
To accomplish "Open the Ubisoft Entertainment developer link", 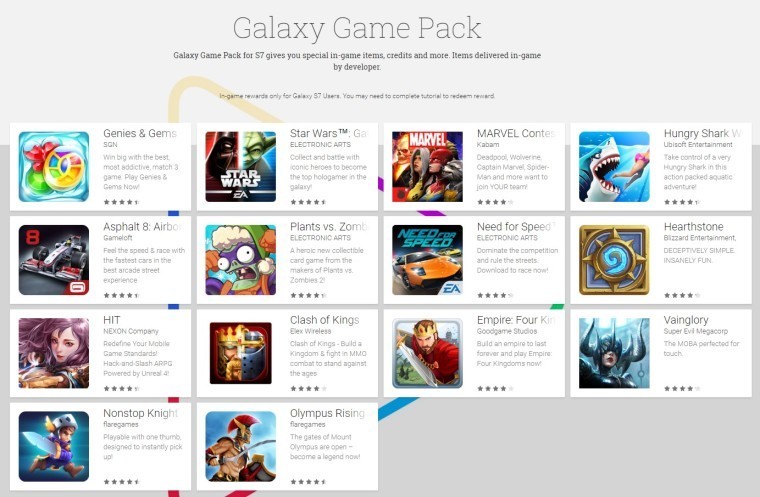I will pos(698,144).
